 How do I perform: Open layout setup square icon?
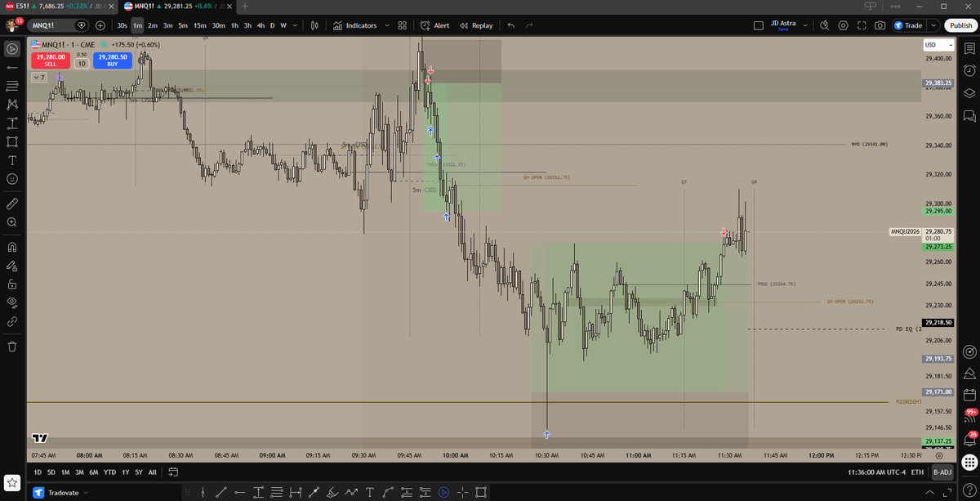(x=759, y=25)
